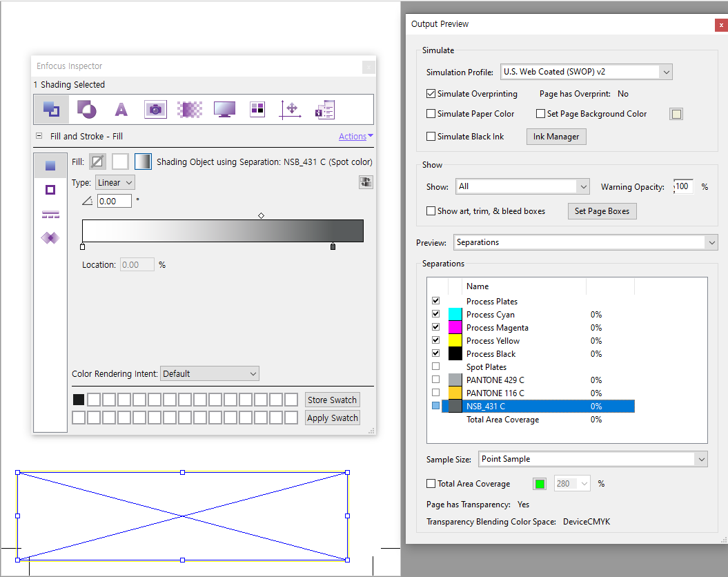Uncheck Process Magenta separation
This screenshot has height=577, width=728.
point(435,326)
